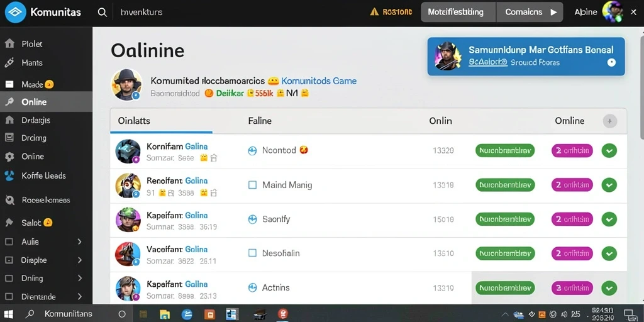This screenshot has height=322, width=644.
Task: Open notification center icon in taskbar
Action: [630, 314]
